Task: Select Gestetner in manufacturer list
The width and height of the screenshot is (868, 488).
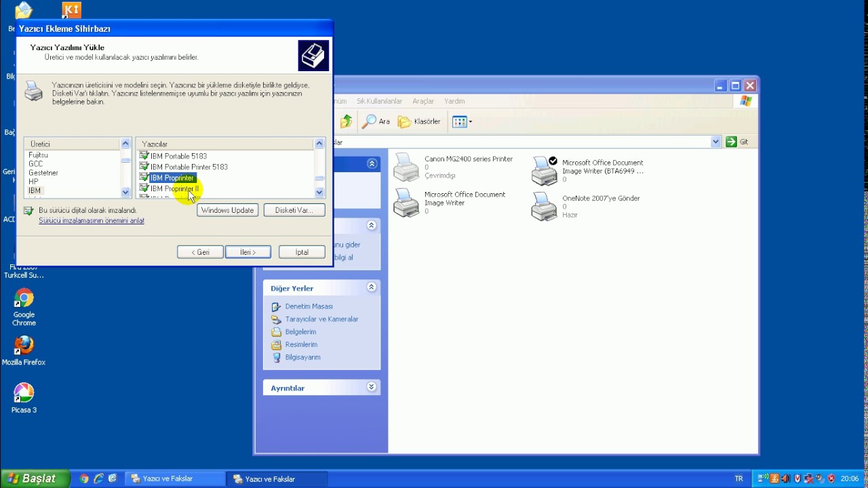Action: click(x=43, y=173)
